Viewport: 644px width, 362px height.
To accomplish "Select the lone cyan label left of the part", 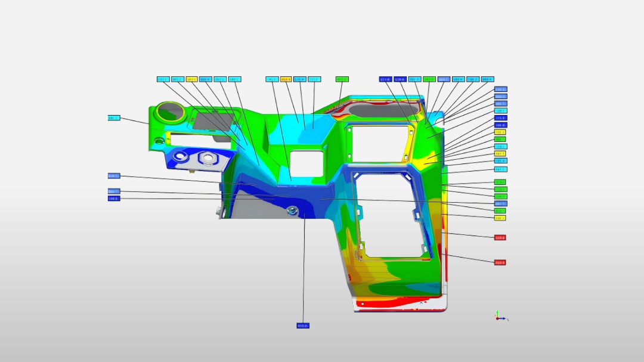I will 114,118.
